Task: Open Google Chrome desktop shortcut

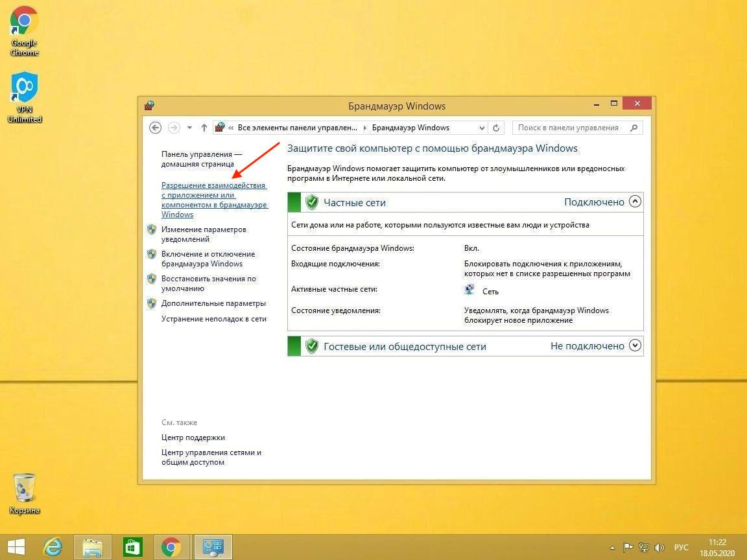Action: 24,30
